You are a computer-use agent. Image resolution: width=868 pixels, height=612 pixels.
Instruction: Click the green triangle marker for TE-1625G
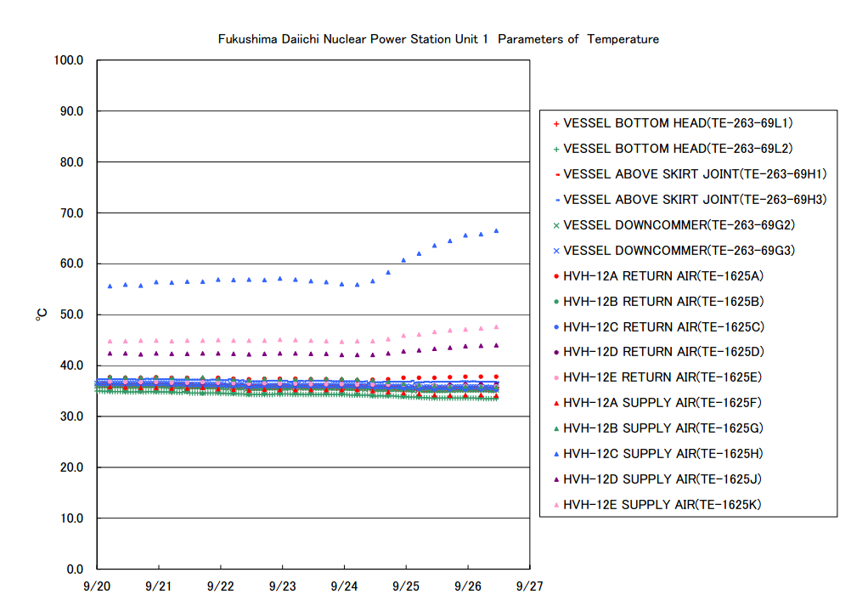[556, 428]
